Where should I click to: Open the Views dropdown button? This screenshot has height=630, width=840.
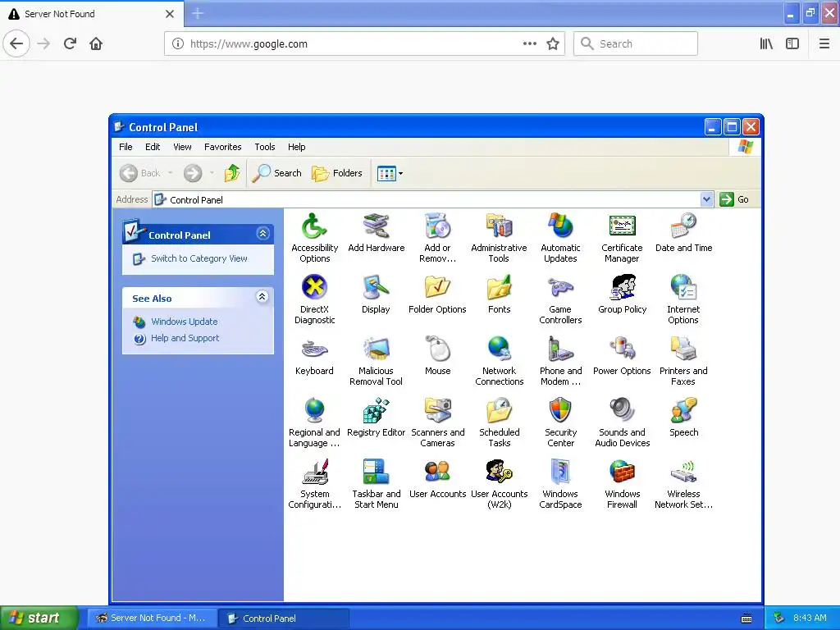coord(390,173)
